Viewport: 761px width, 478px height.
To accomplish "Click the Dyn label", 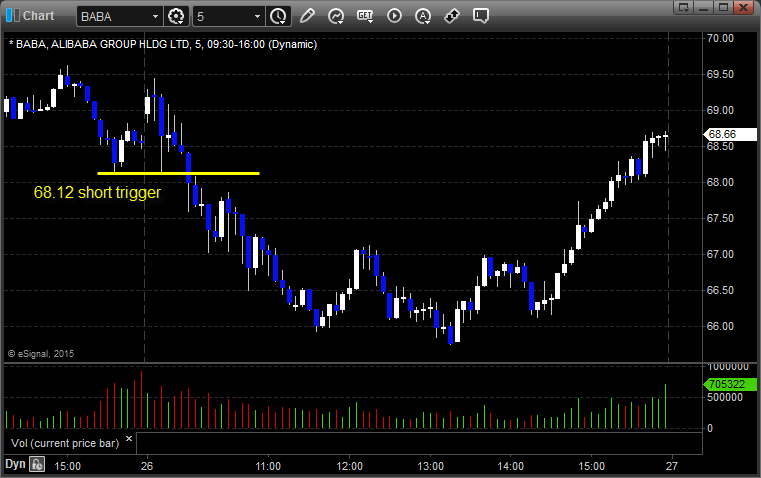I will click(15, 464).
